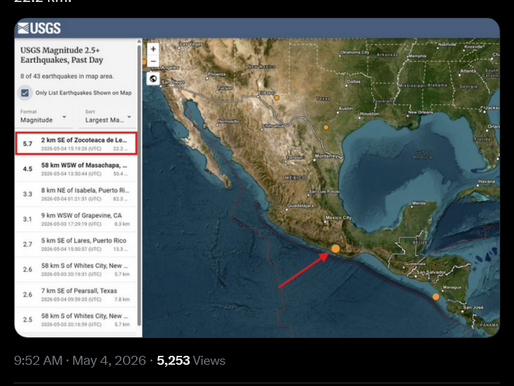Click the orange earthquake marker near El Paso
514x386 pixels.
277,98
